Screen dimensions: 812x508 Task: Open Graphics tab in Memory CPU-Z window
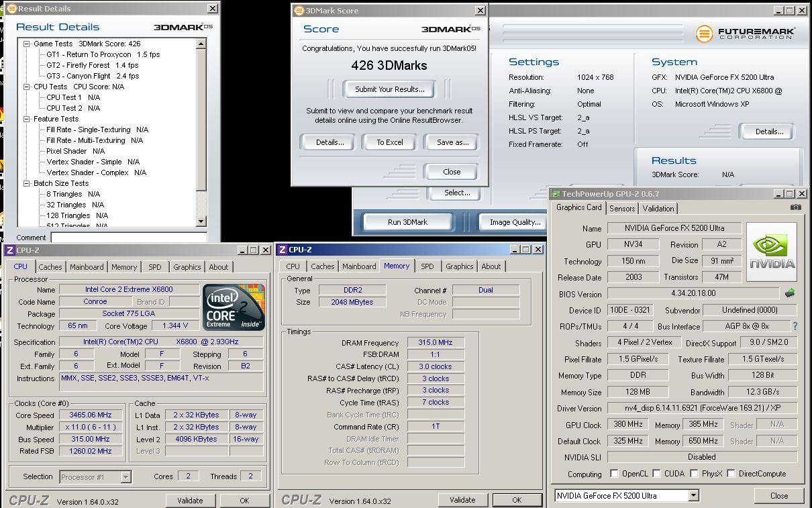point(460,266)
